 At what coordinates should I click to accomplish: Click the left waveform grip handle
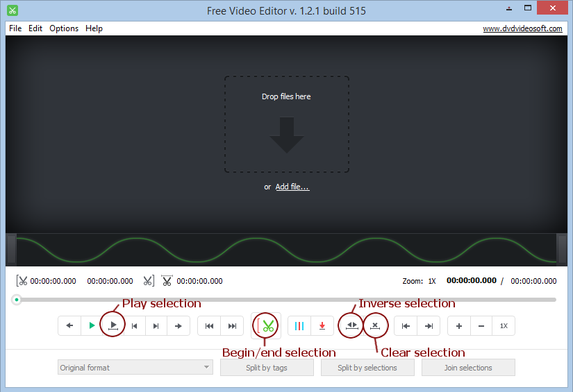click(x=11, y=249)
